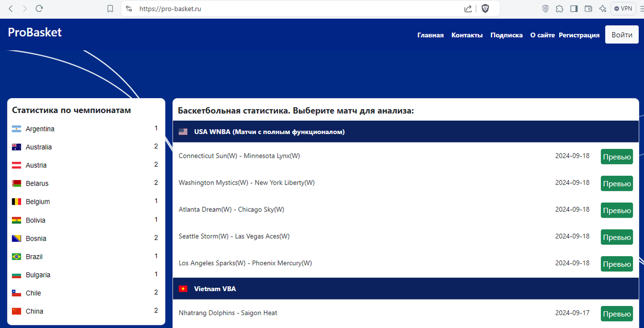This screenshot has height=328, width=644.
Task: Share the page via the share icon
Action: [468, 9]
